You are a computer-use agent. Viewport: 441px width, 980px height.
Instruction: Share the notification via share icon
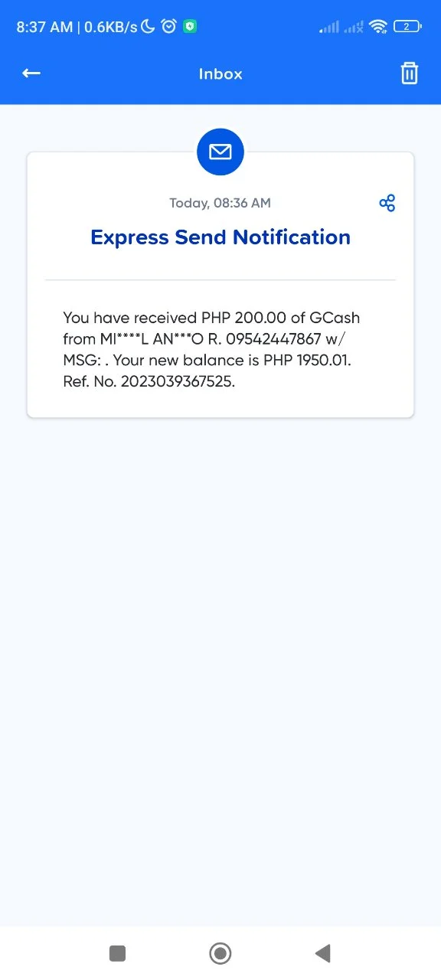[x=387, y=203]
